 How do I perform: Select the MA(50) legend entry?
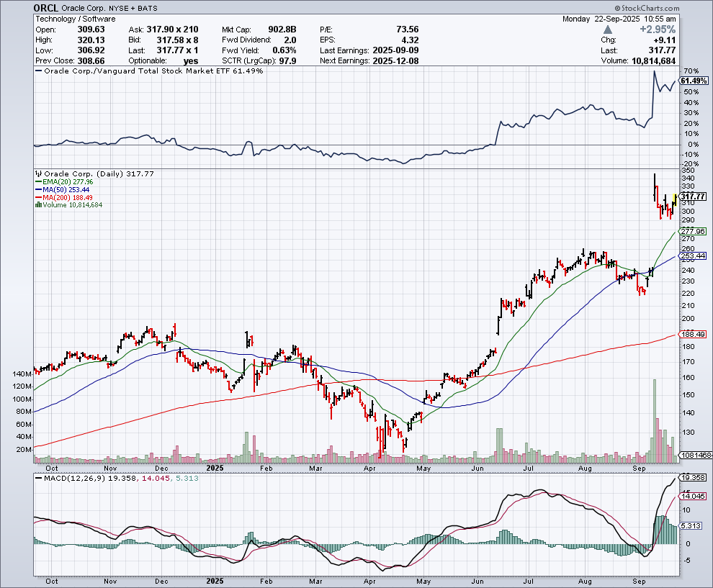(69, 189)
